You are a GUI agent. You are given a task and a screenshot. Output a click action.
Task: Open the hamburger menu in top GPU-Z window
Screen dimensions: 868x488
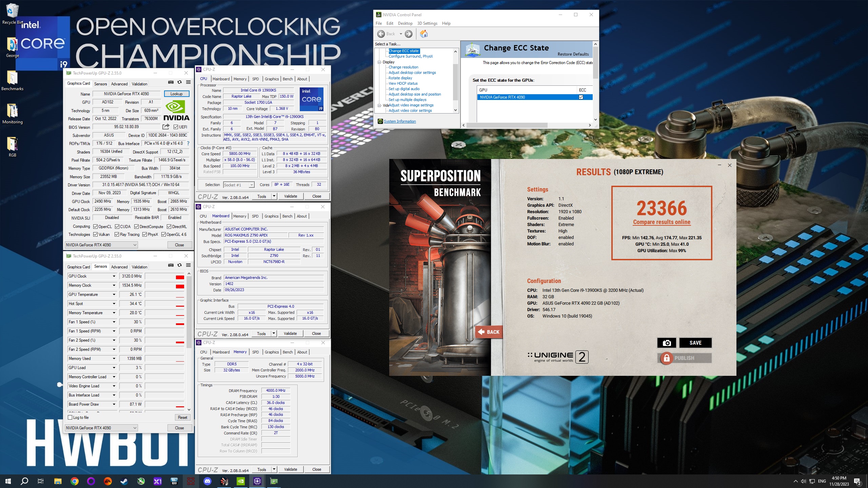coord(188,82)
